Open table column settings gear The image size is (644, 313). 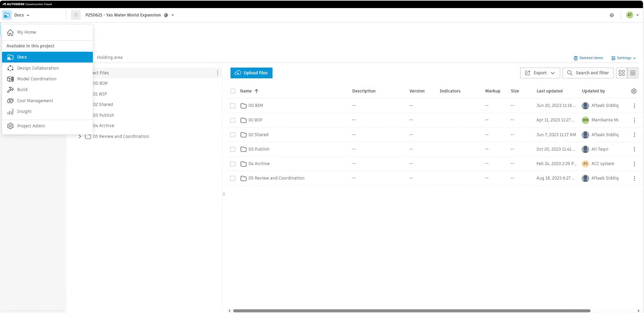point(634,91)
